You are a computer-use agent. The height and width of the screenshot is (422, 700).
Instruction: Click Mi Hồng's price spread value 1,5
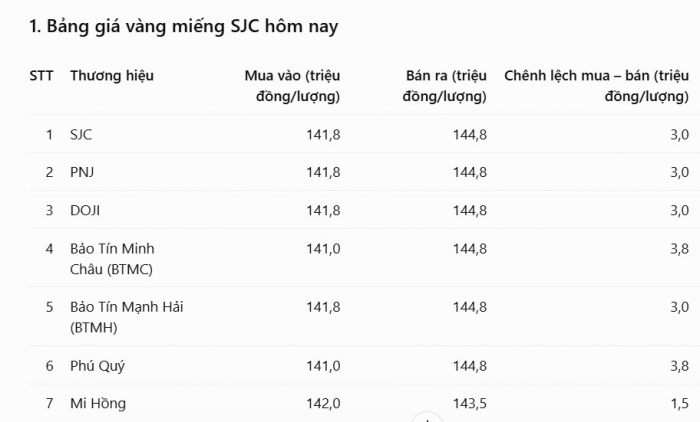click(679, 403)
